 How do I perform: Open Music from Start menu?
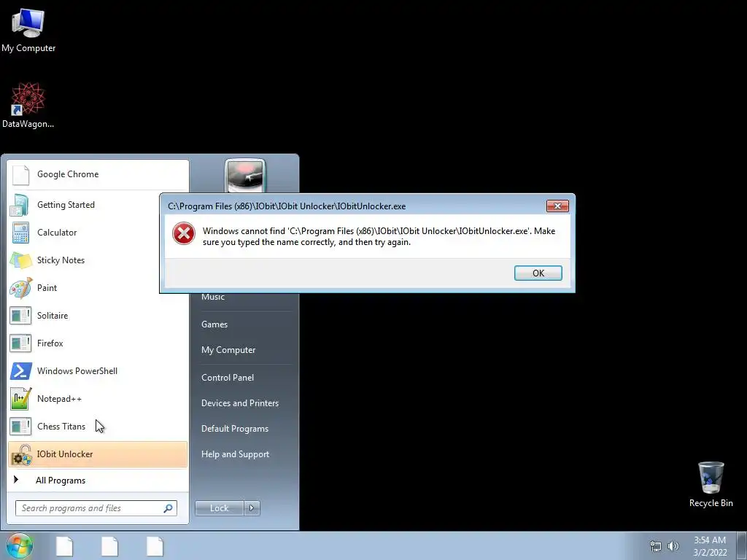[x=212, y=297]
